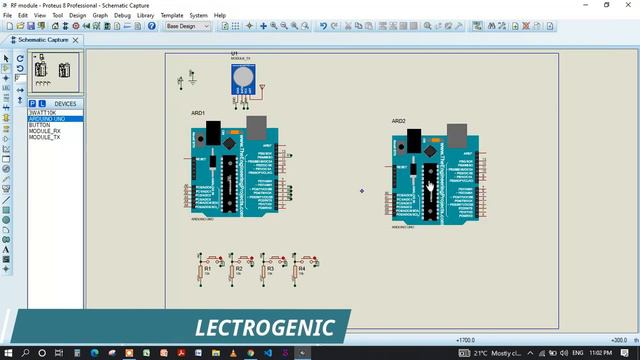Click the Zoom In magnifier
640x360 pixels.
[274, 26]
